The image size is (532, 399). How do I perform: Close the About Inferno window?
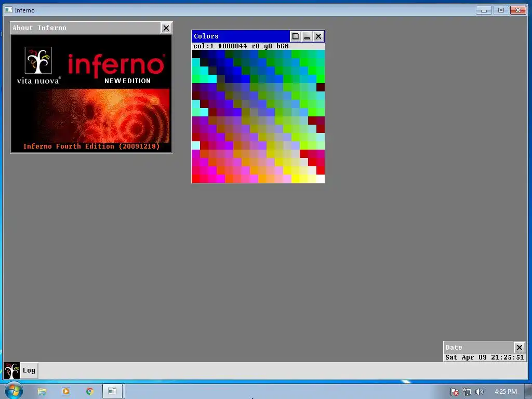[166, 28]
